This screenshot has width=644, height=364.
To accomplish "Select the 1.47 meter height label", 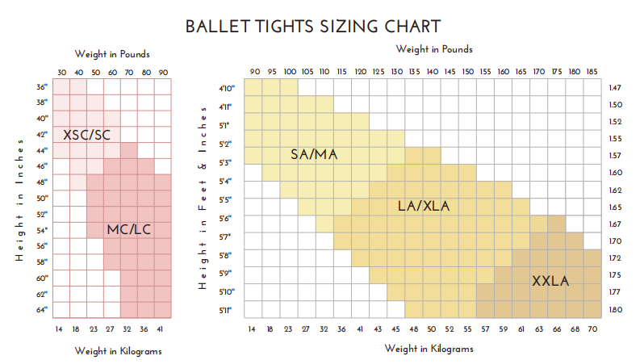I will pos(615,87).
